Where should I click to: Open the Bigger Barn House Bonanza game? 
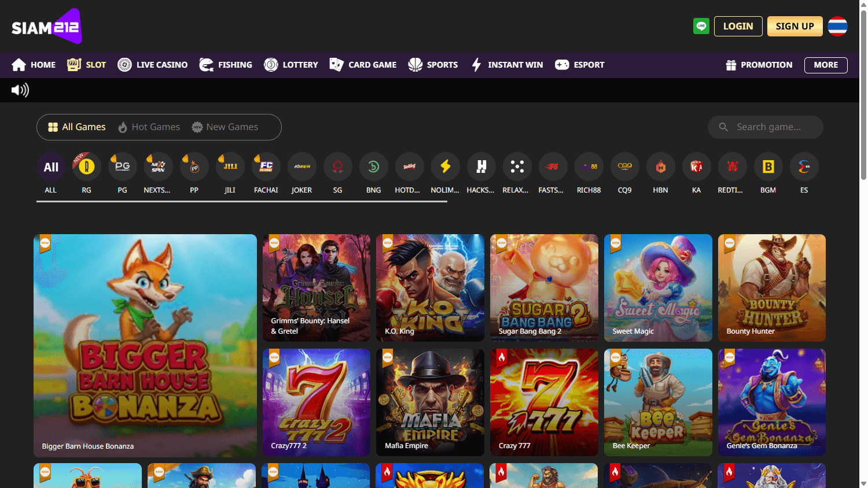[145, 345]
